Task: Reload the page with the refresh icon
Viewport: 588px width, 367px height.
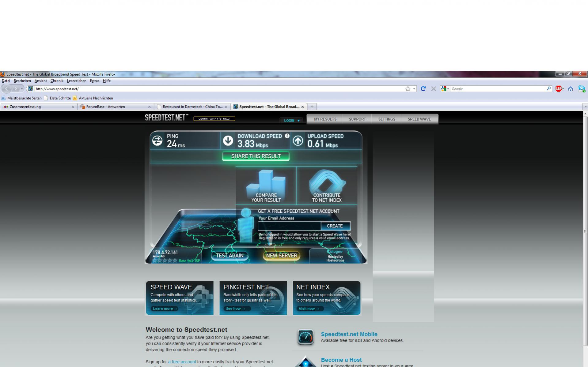Action: coord(423,89)
